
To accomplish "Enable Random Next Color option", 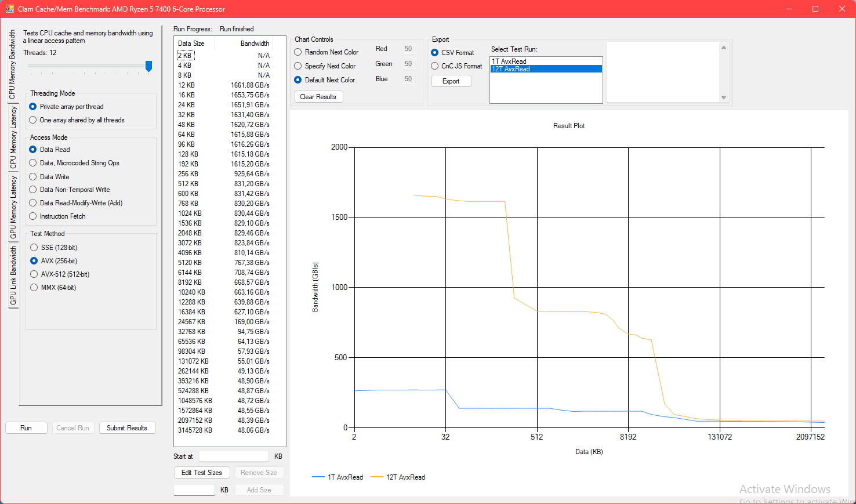I will coord(298,52).
